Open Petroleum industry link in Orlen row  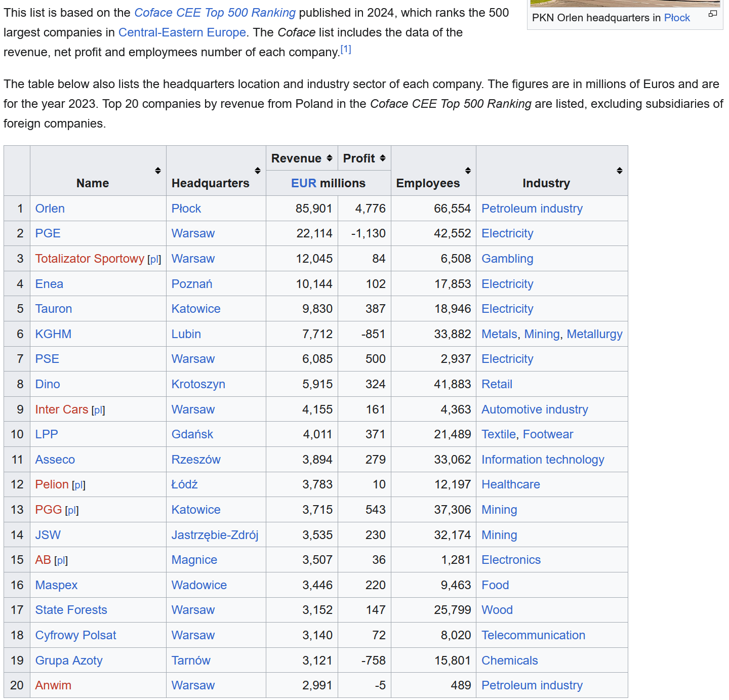532,209
